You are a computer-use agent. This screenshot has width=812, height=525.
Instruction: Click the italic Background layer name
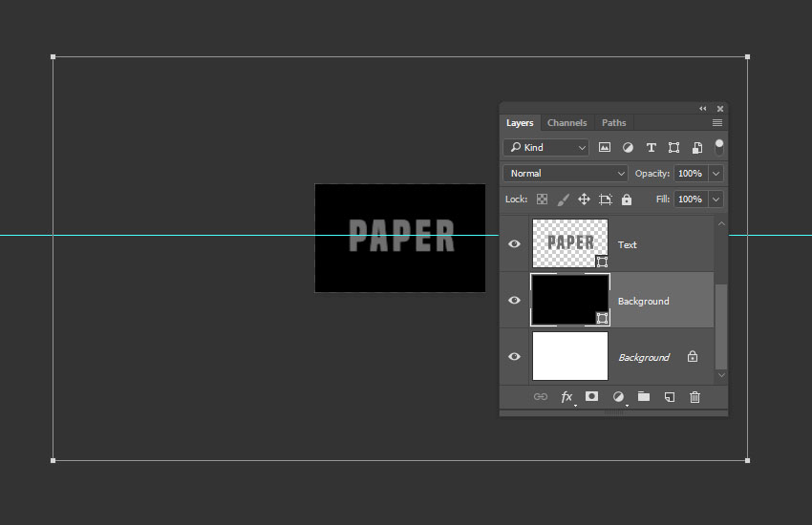pyautogui.click(x=644, y=357)
